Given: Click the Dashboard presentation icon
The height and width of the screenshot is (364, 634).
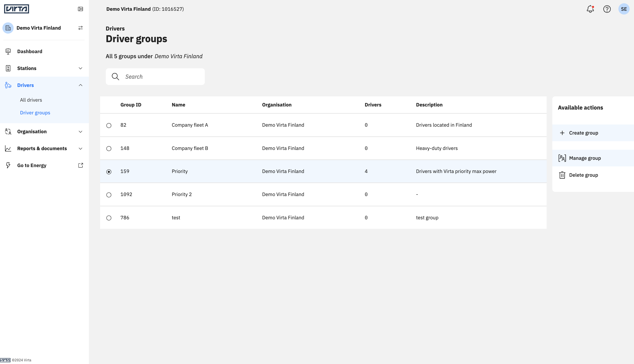Looking at the screenshot, I should (x=8, y=52).
